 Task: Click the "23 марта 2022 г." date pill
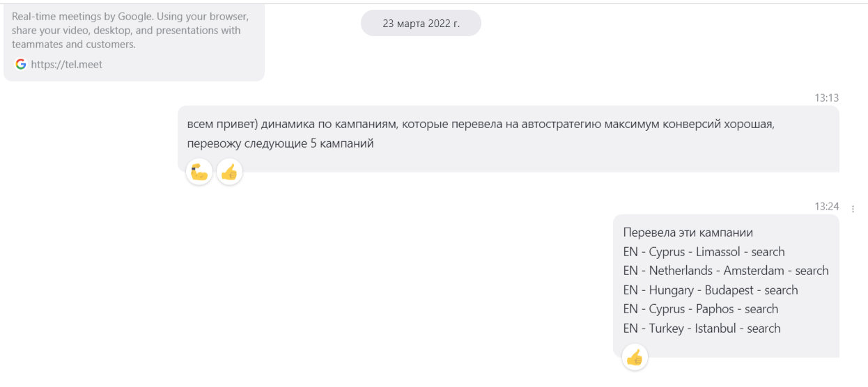(x=421, y=23)
